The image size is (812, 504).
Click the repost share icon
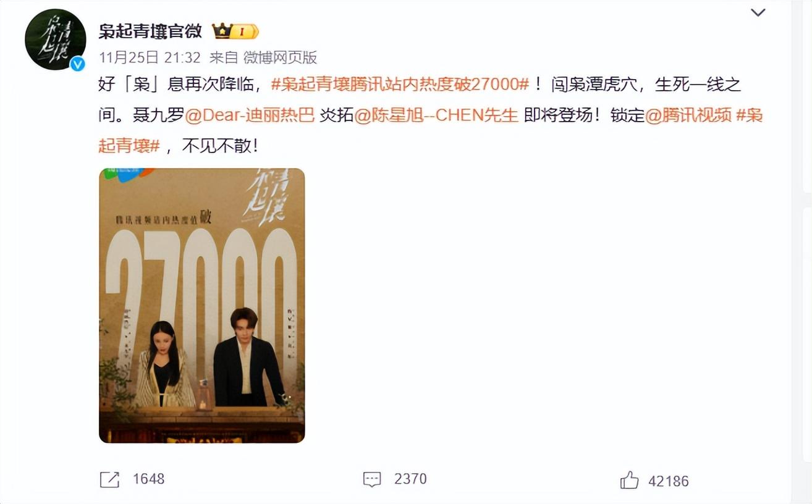pos(109,480)
